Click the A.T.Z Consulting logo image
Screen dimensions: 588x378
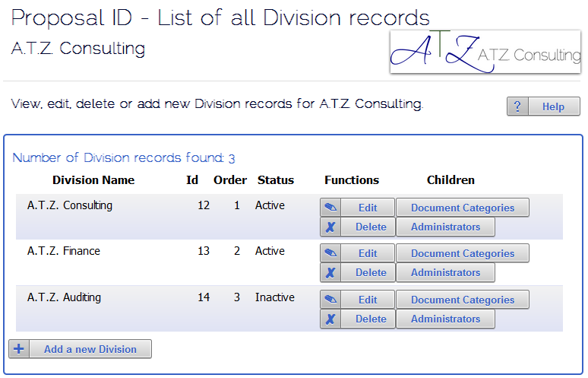click(485, 52)
